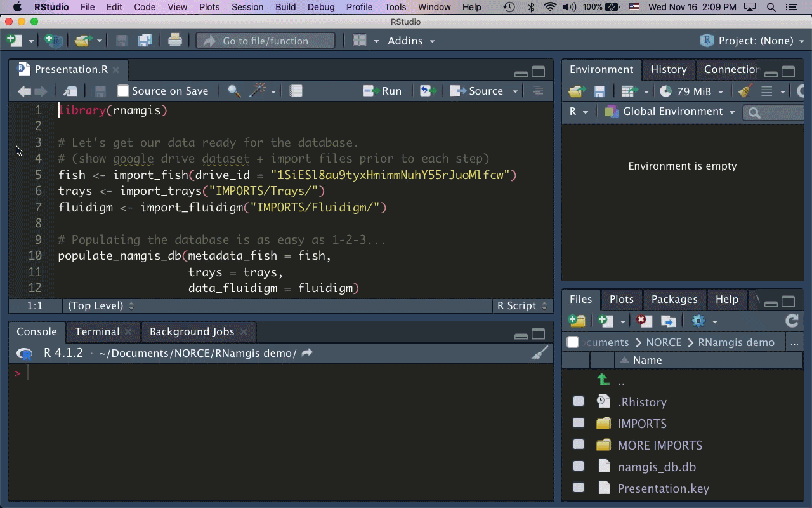Create a new file via toolbar icon

(14, 41)
